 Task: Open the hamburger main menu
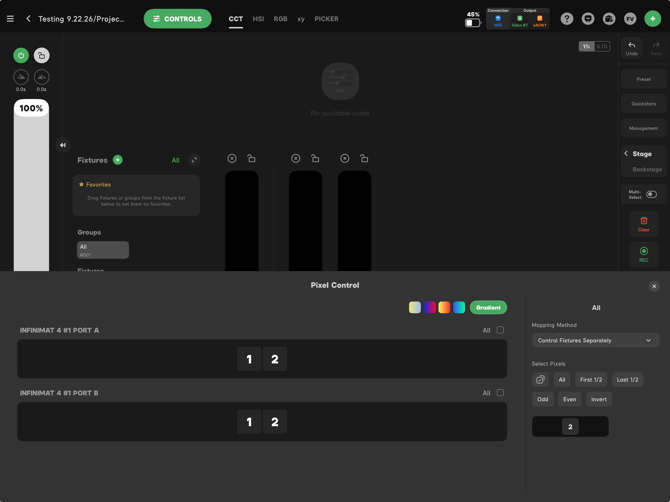click(x=10, y=19)
